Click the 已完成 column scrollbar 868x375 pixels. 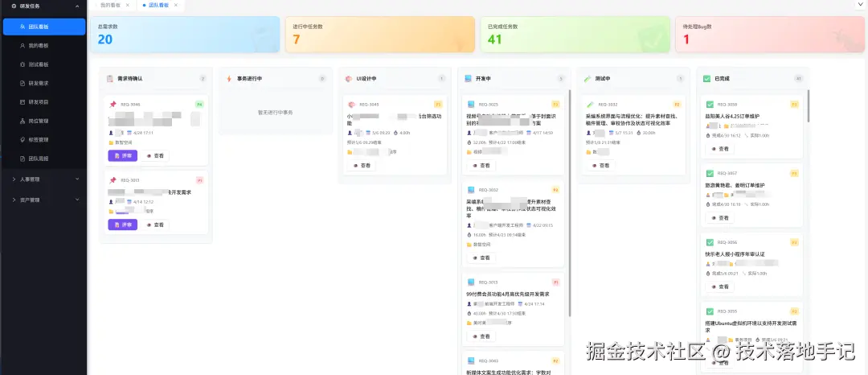809,105
